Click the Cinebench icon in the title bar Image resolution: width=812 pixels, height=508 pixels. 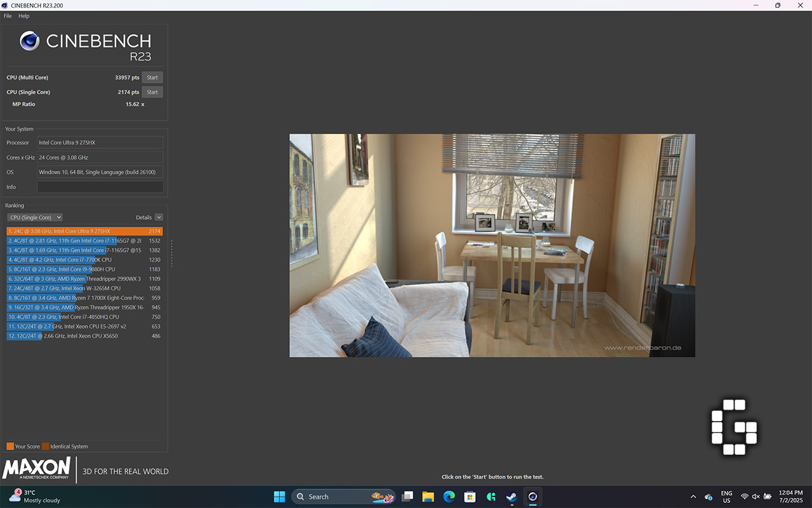click(5, 5)
